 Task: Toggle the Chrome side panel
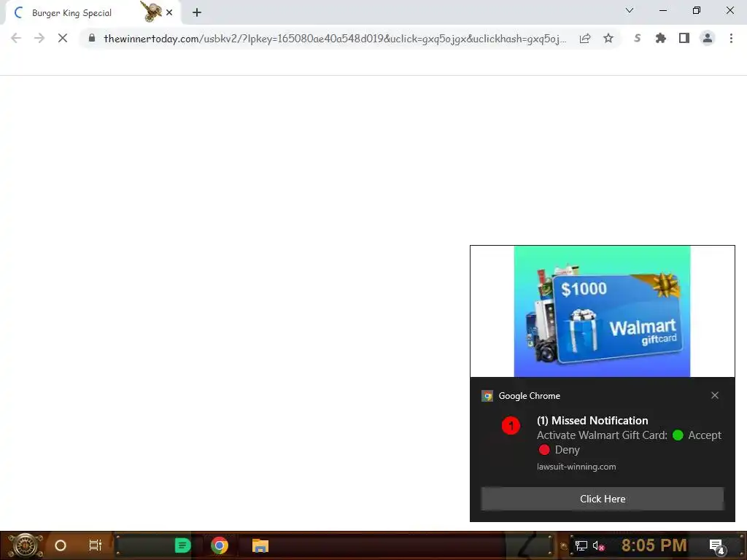click(x=684, y=38)
